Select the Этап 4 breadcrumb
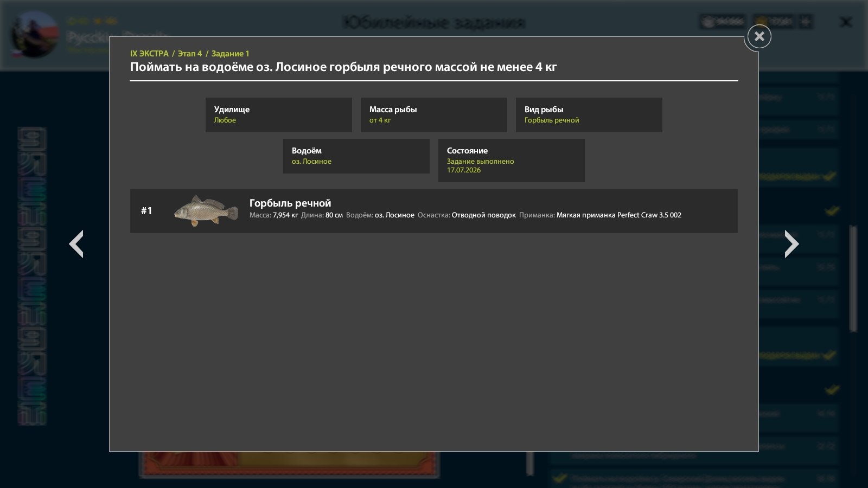Screen dimensions: 868x488 190,54
